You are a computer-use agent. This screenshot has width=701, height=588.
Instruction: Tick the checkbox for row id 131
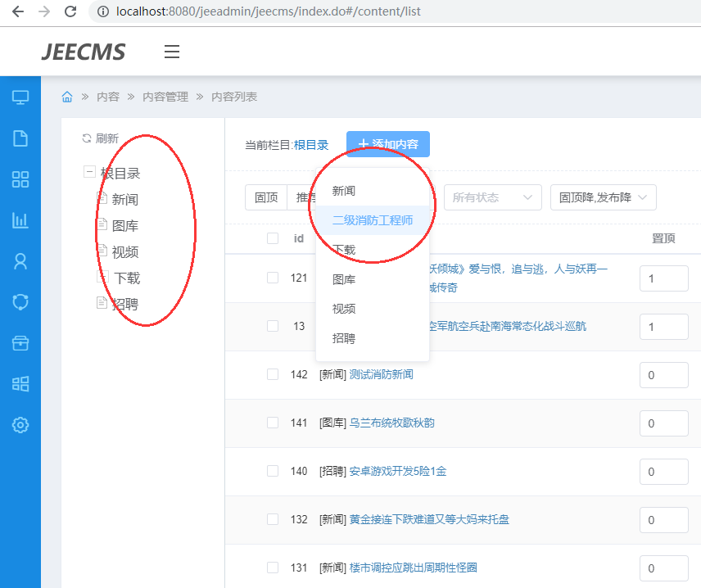point(273,568)
